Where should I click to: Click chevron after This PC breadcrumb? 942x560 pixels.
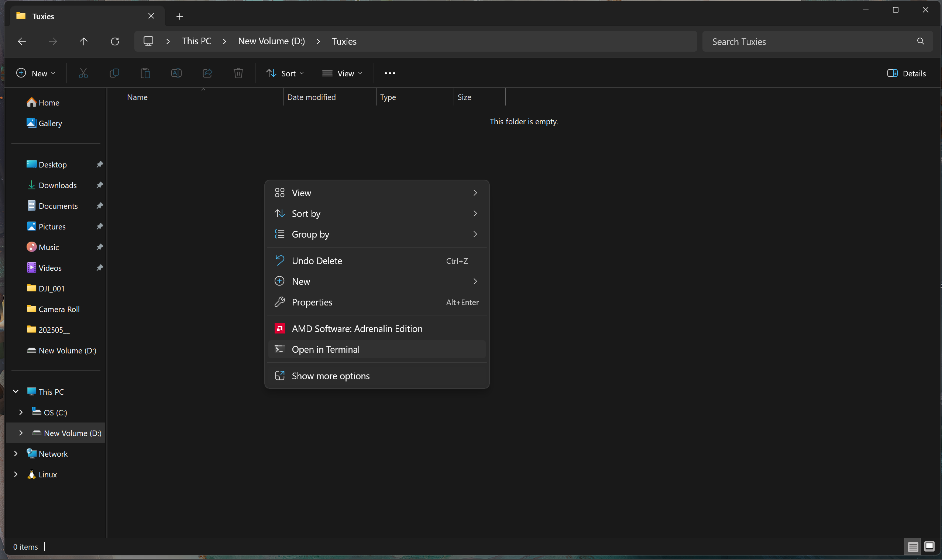(x=225, y=42)
